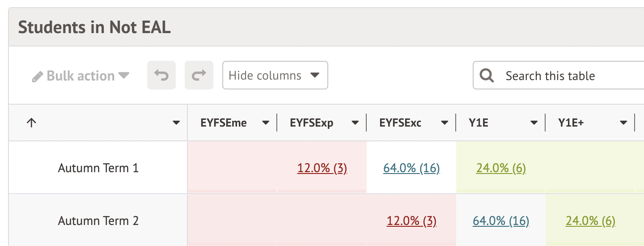Click the search magnifier icon
Image resolution: width=644 pixels, height=246 pixels.
click(x=487, y=75)
